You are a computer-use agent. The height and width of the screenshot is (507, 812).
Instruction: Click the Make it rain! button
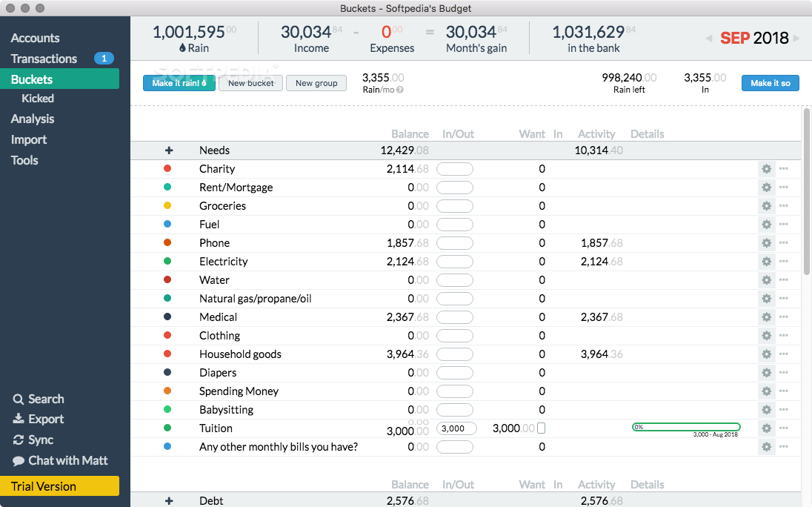179,83
